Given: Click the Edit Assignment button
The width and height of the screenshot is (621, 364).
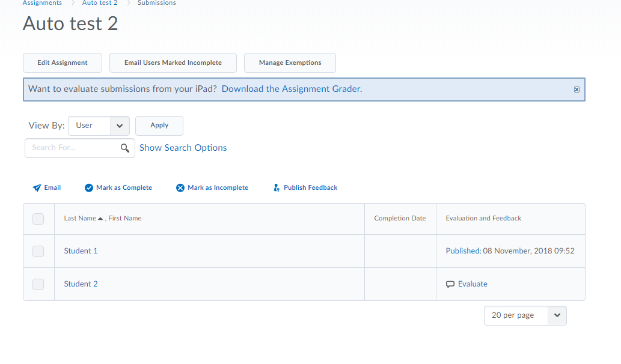Looking at the screenshot, I should click(63, 63).
